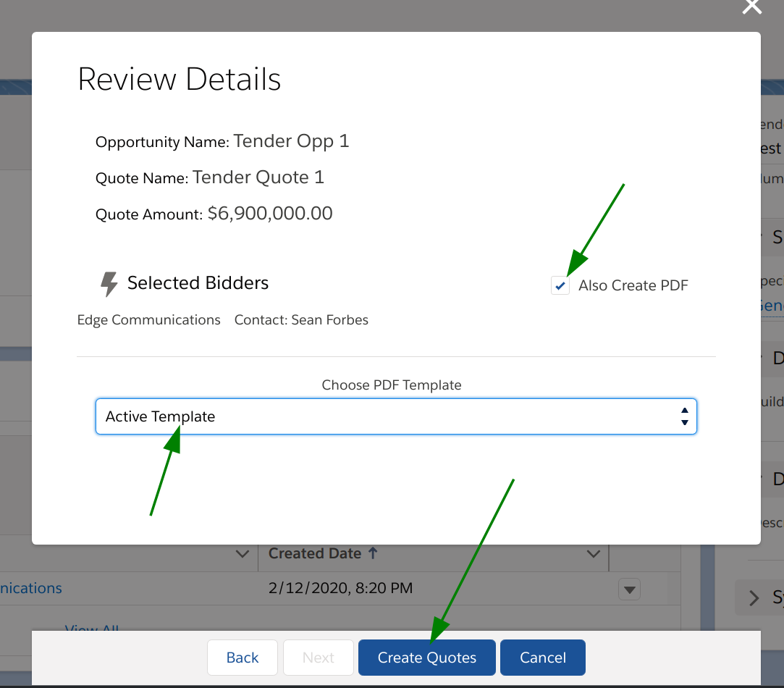Click the blue link in right sidebar
This screenshot has width=784, height=688.
coord(772,306)
